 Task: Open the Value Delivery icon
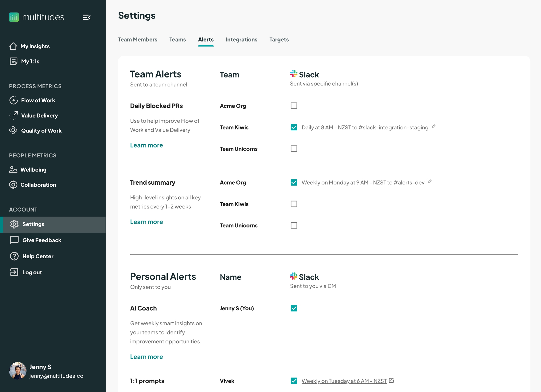[13, 116]
